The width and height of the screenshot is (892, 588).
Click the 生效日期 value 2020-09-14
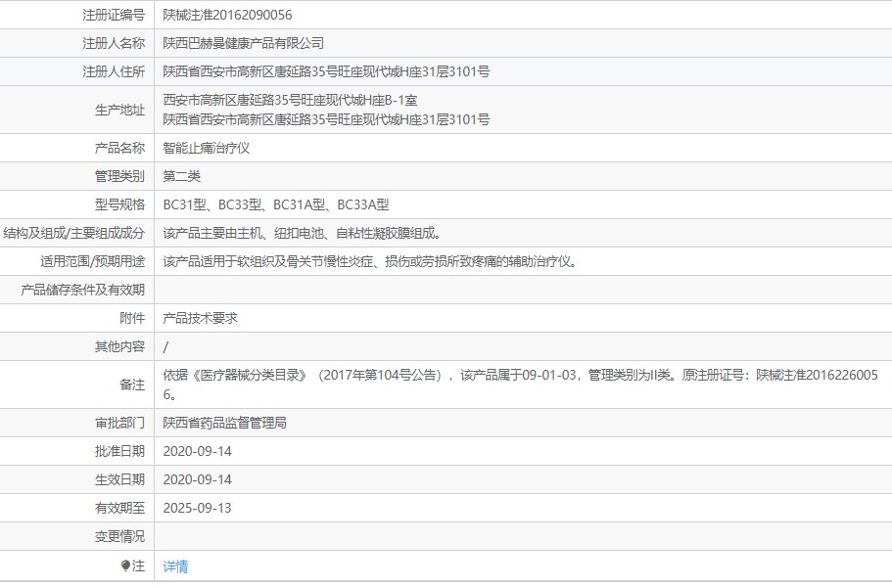tap(198, 480)
